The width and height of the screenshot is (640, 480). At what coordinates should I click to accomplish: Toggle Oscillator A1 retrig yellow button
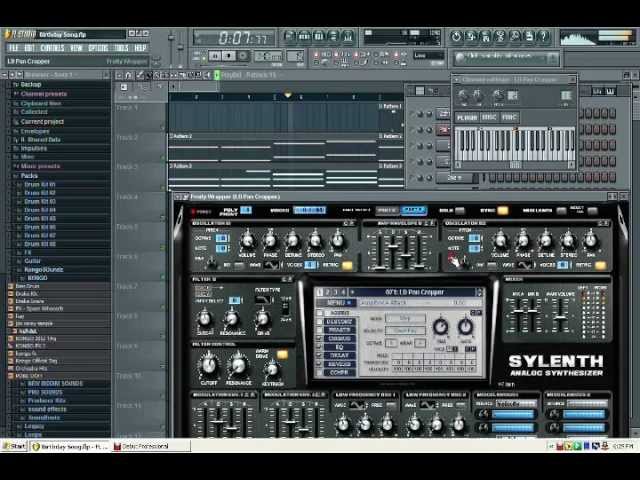coord(347,266)
